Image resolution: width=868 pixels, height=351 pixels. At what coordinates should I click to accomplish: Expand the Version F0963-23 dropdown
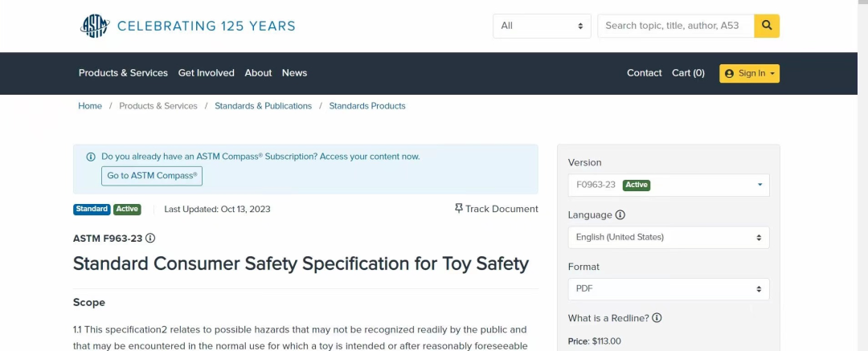tap(668, 185)
